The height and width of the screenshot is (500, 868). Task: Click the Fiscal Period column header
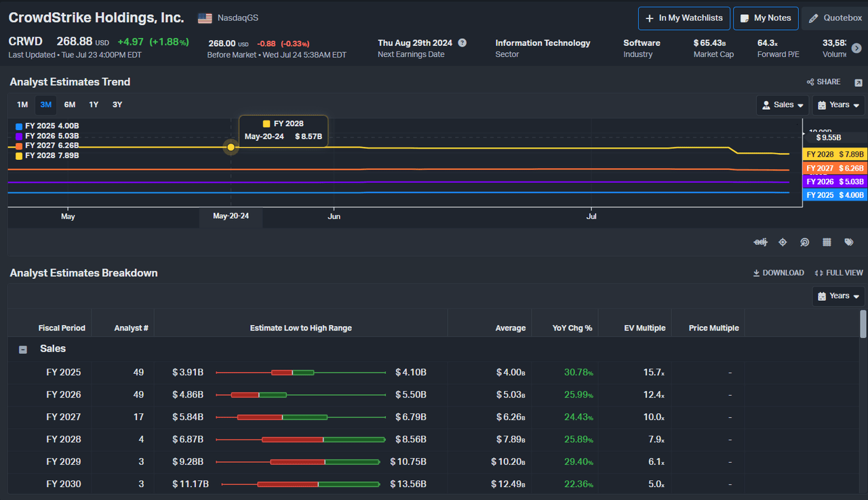[x=62, y=328]
